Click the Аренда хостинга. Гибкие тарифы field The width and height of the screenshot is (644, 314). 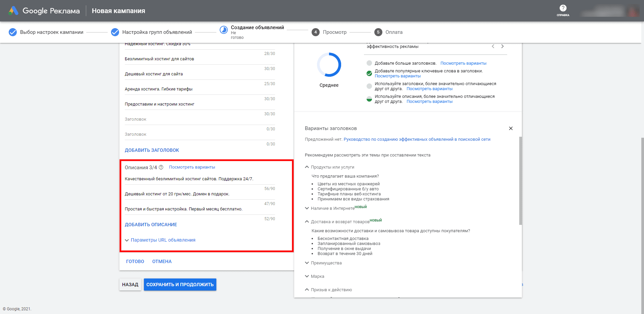point(200,89)
